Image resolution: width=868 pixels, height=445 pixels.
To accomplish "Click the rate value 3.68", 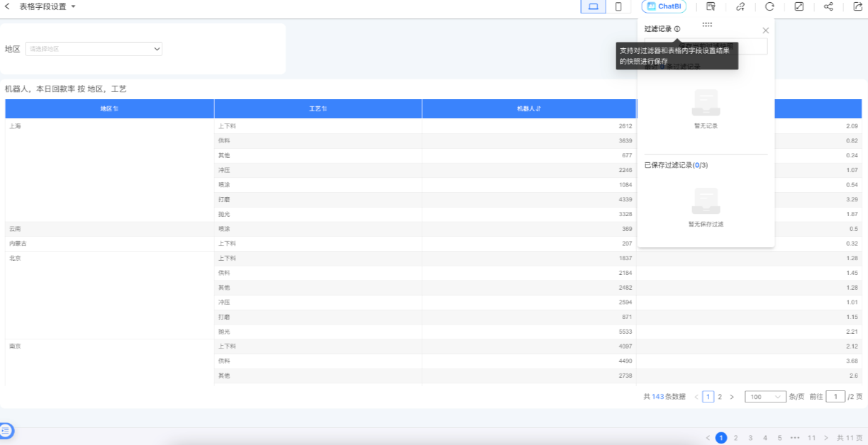I will point(852,361).
